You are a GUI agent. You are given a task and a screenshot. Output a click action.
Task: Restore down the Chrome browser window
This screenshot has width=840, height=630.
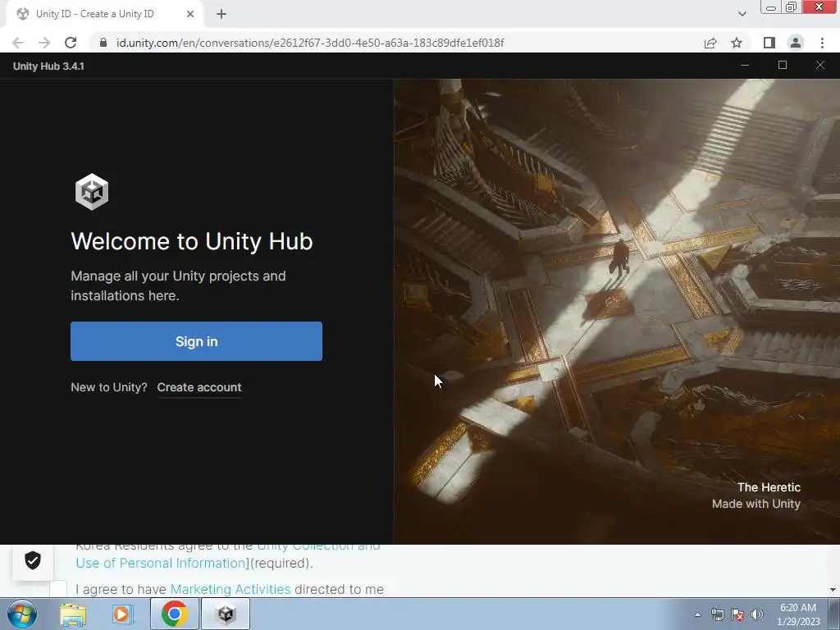click(x=792, y=7)
